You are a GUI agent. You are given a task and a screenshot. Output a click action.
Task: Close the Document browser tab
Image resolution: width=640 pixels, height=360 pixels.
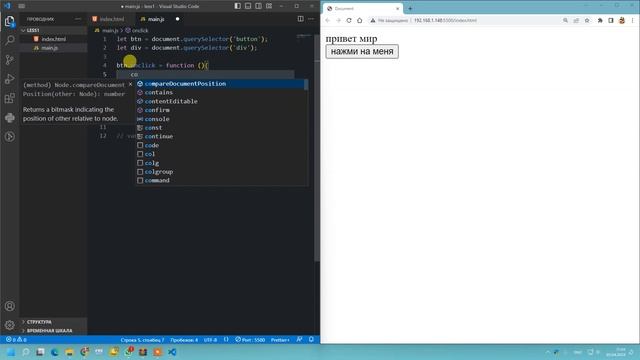pos(397,9)
